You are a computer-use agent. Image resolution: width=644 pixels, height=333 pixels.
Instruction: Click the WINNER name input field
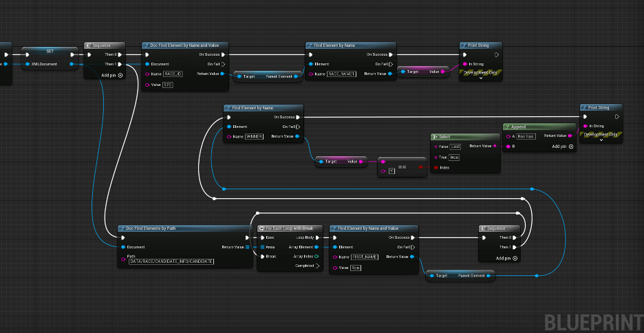tap(254, 136)
